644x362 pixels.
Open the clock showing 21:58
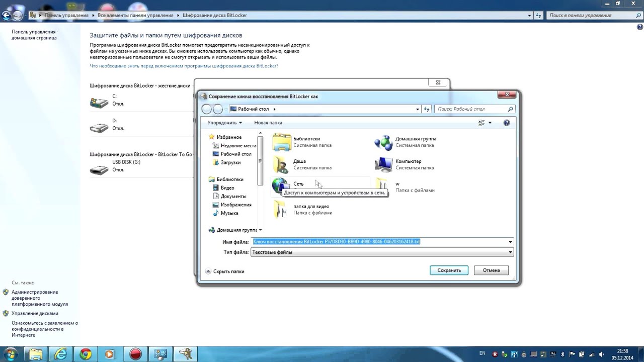point(622,354)
